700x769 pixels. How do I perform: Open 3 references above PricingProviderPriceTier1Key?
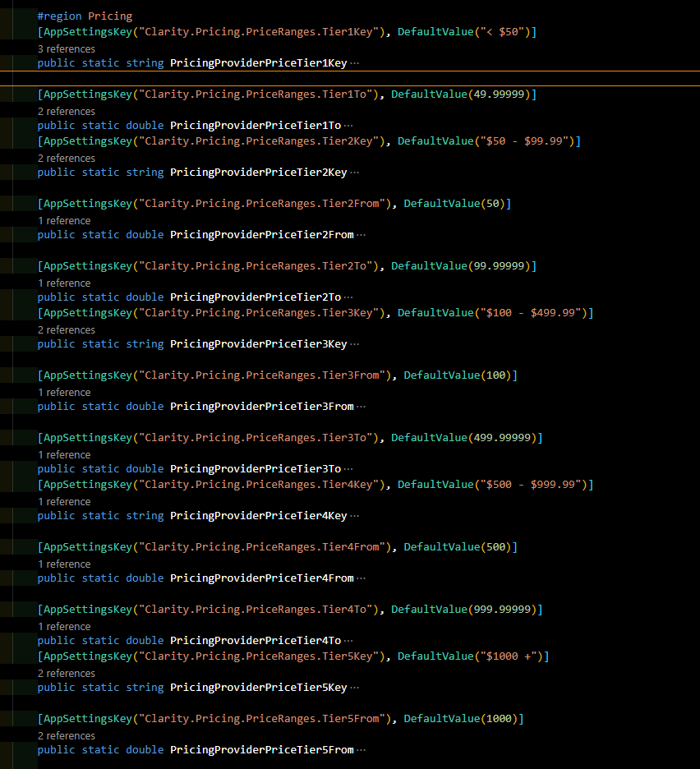tap(67, 49)
